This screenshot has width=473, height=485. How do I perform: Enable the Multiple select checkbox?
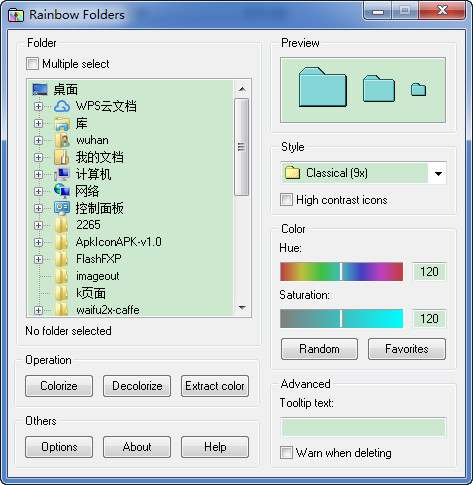click(x=32, y=64)
